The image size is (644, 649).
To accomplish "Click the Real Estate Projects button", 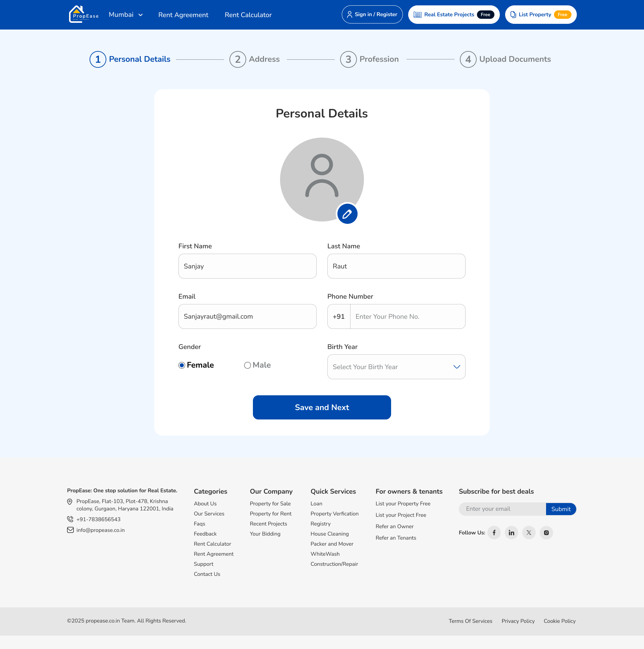I will 453,14.
